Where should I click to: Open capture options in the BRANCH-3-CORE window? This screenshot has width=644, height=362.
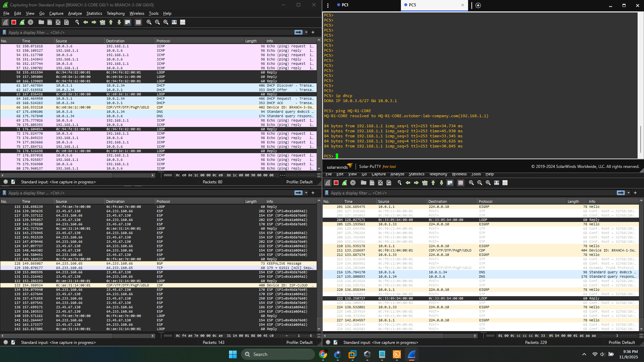click(x=31, y=22)
